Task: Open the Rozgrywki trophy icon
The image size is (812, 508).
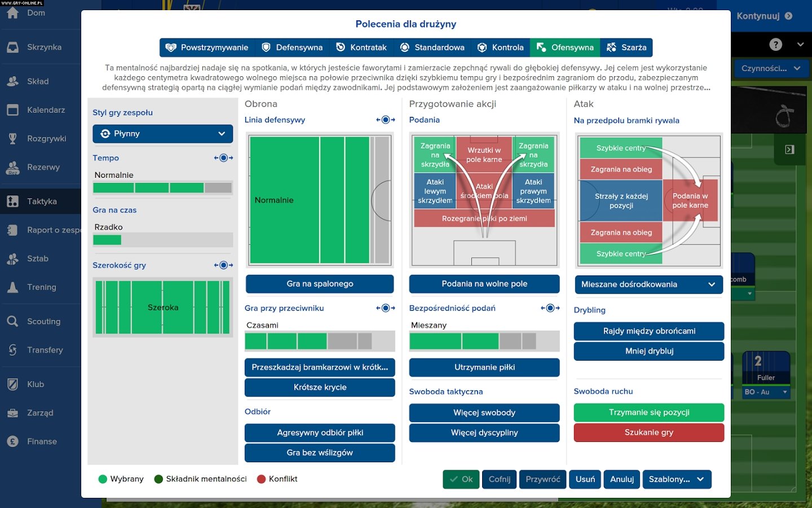Action: coord(12,138)
